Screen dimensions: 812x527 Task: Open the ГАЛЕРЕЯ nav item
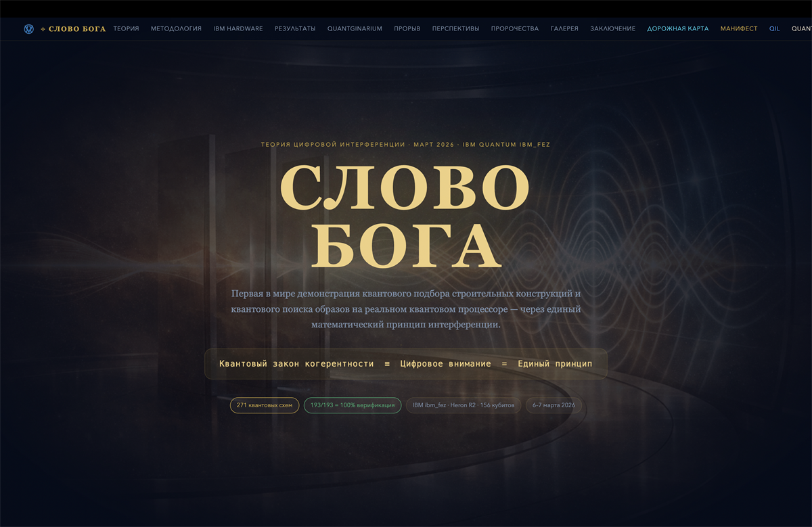(x=564, y=29)
